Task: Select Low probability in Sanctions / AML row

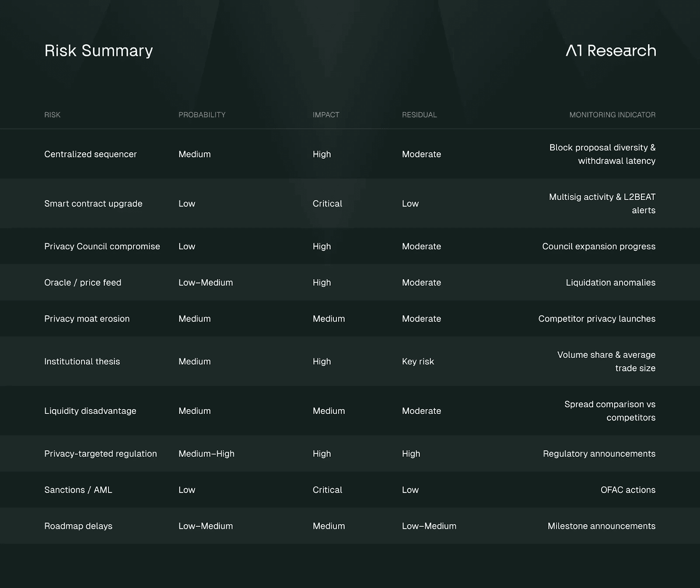Action: 187,490
